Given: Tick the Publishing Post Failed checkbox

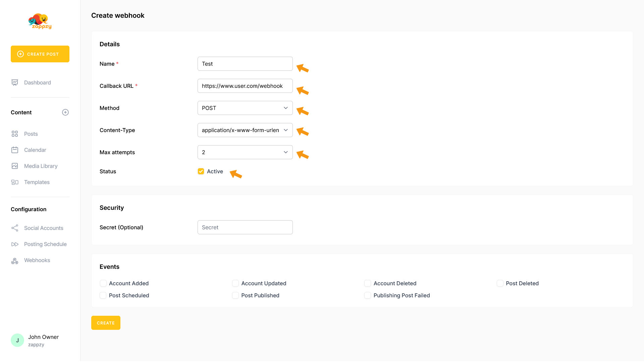Looking at the screenshot, I should pos(368,295).
